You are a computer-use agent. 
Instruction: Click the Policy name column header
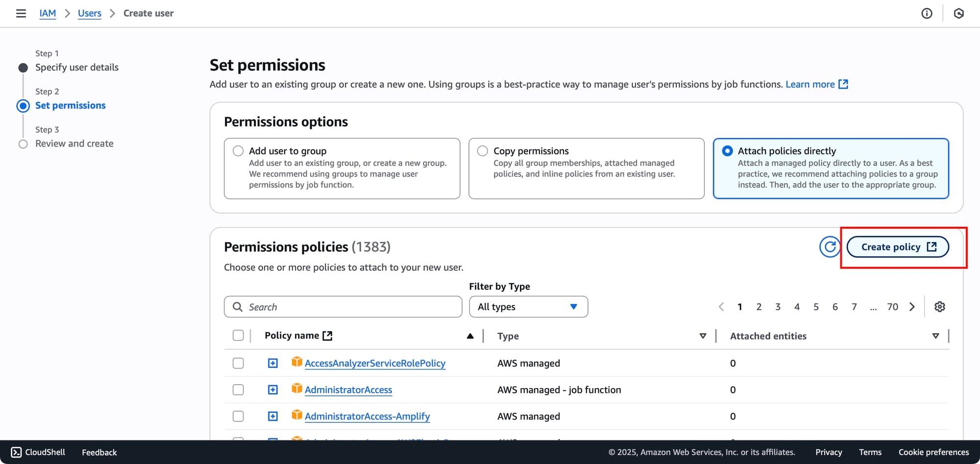(x=292, y=336)
